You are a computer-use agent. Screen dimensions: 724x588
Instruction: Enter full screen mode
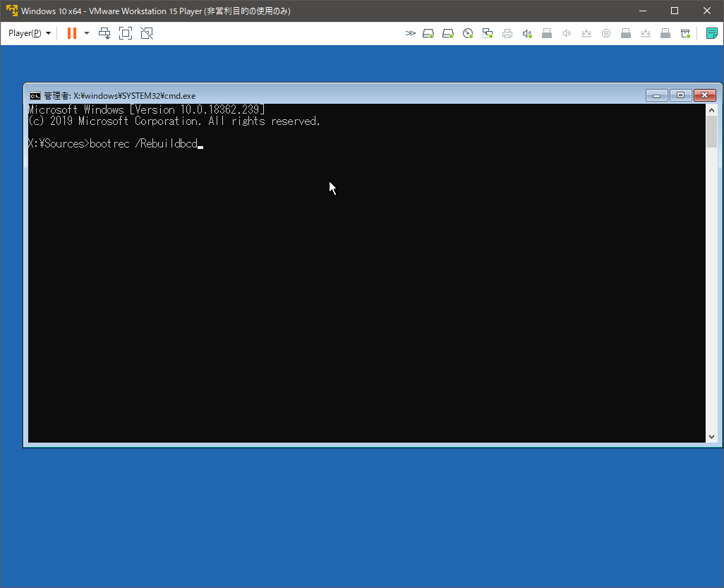click(126, 33)
